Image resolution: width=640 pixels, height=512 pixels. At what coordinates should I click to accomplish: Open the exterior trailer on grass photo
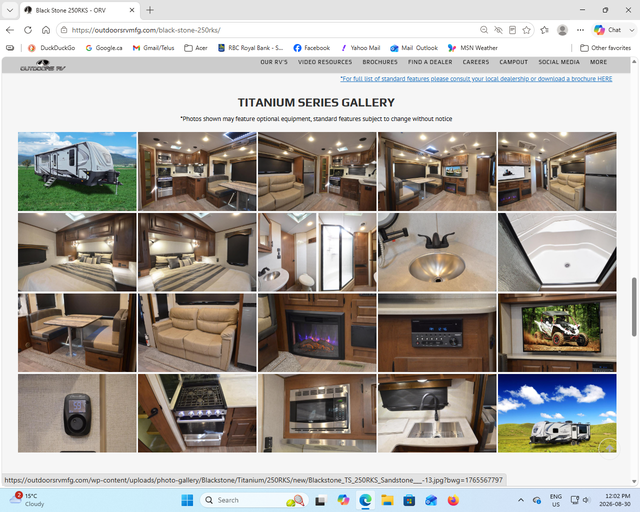pyautogui.click(x=77, y=171)
